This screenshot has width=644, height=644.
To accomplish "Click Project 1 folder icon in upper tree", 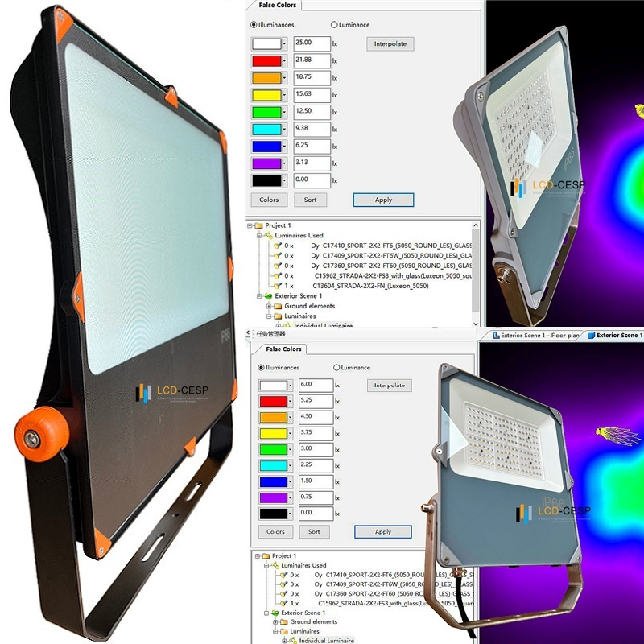I will click(259, 225).
